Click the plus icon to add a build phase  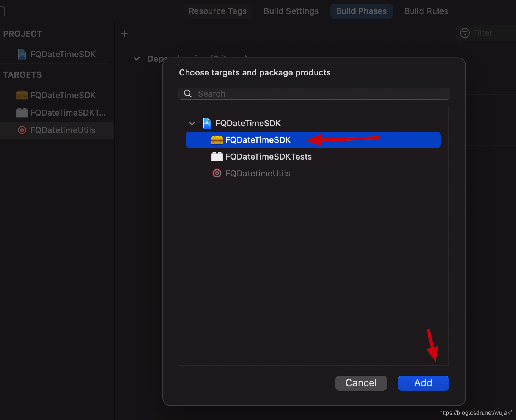124,34
